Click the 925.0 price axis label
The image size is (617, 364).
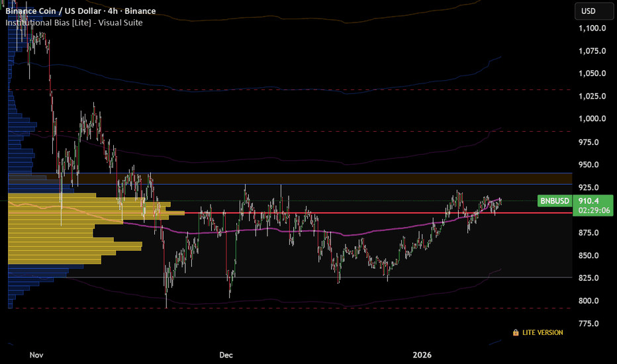(x=589, y=188)
